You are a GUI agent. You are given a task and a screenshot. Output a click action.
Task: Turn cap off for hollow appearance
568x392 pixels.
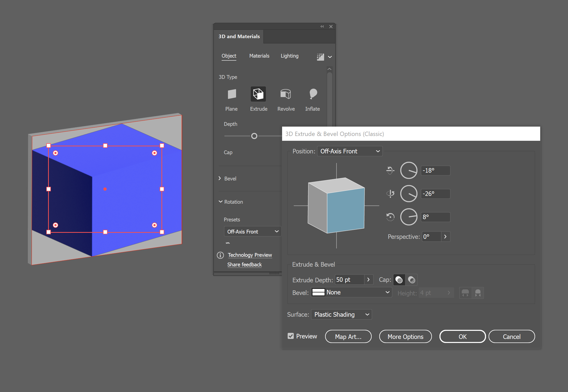click(411, 280)
